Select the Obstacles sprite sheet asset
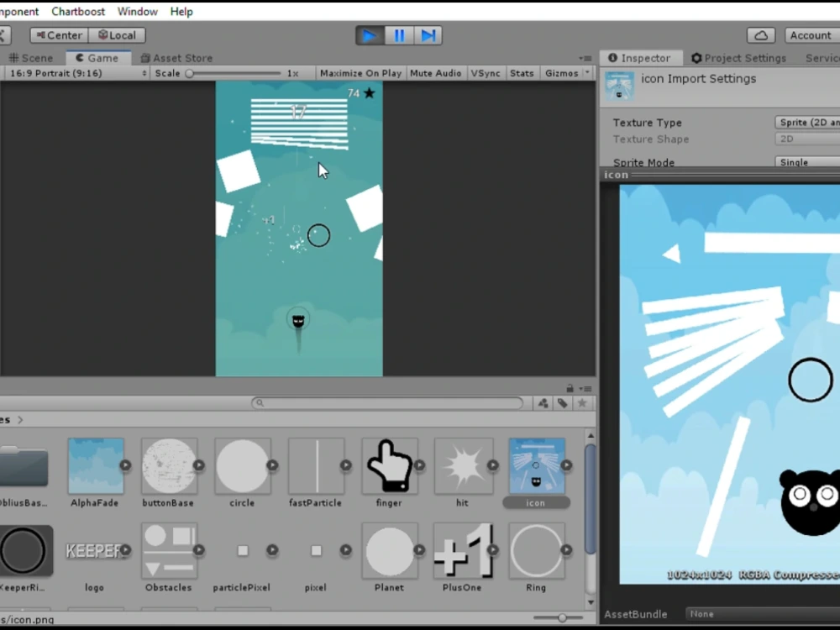Viewport: 840px width, 630px height. (169, 551)
